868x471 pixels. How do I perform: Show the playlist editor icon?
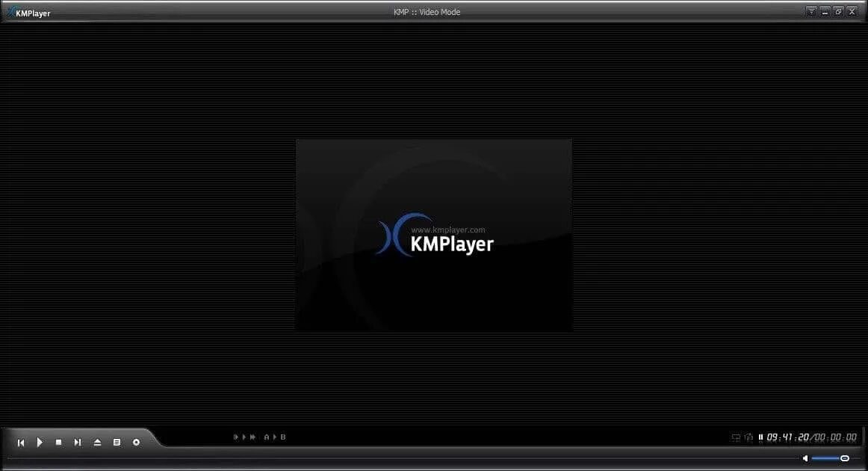pos(117,442)
